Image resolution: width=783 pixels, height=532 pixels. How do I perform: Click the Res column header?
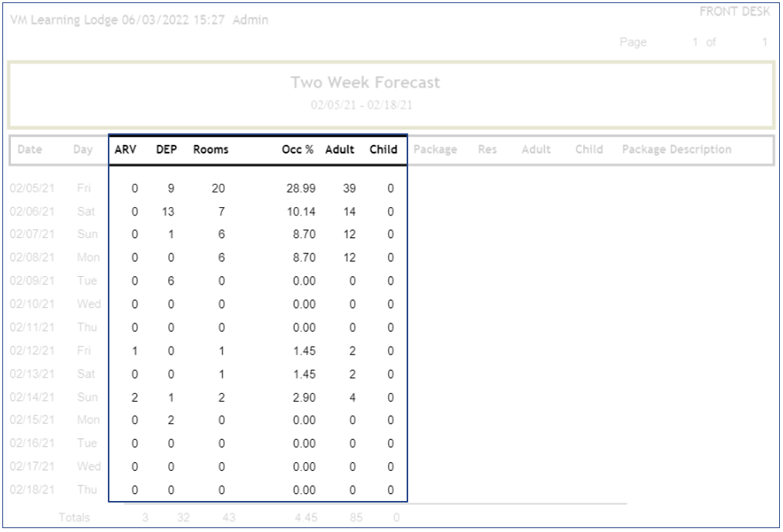pyautogui.click(x=487, y=150)
